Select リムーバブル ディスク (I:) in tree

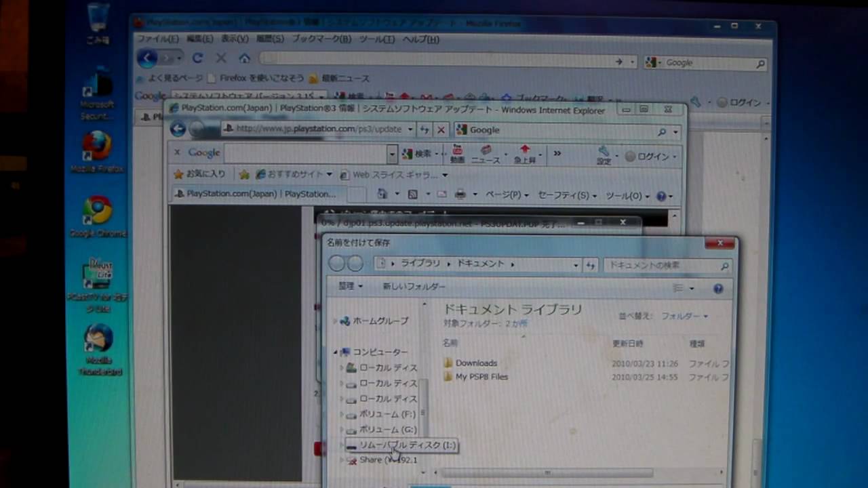tap(401, 445)
